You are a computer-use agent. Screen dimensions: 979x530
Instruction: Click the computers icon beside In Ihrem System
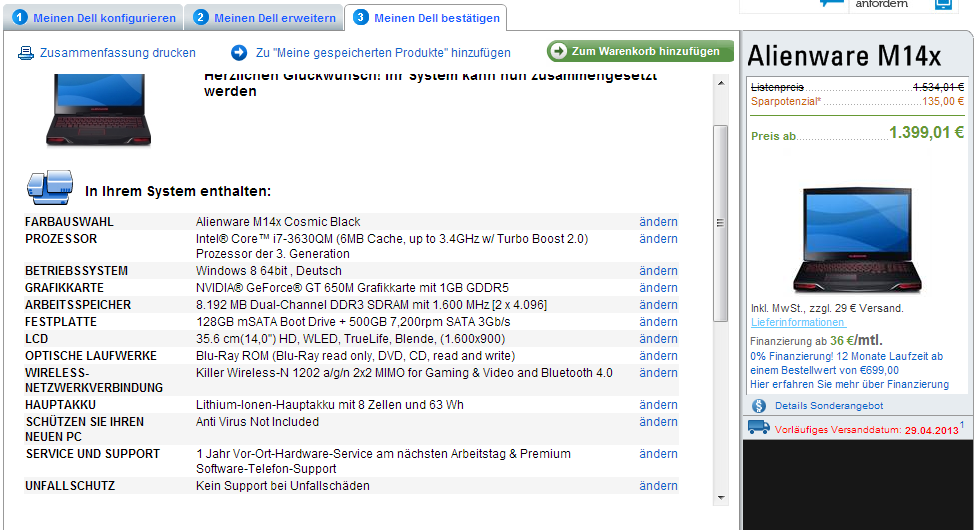point(50,187)
